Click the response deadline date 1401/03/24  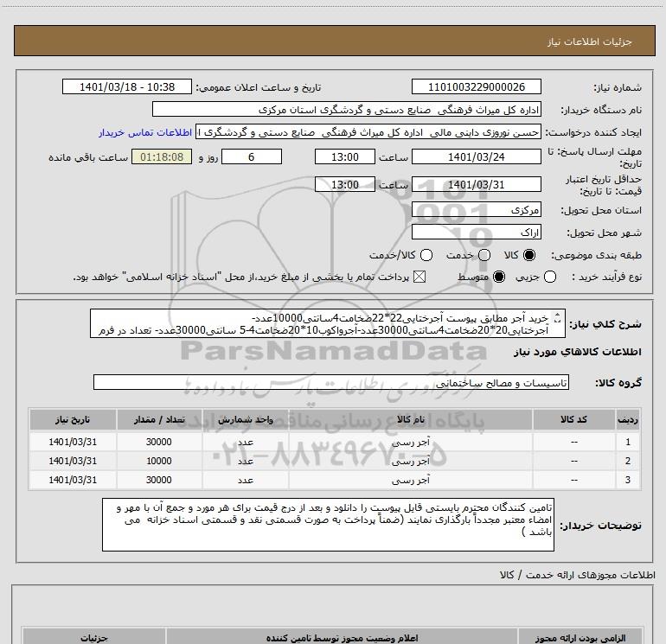click(x=476, y=157)
